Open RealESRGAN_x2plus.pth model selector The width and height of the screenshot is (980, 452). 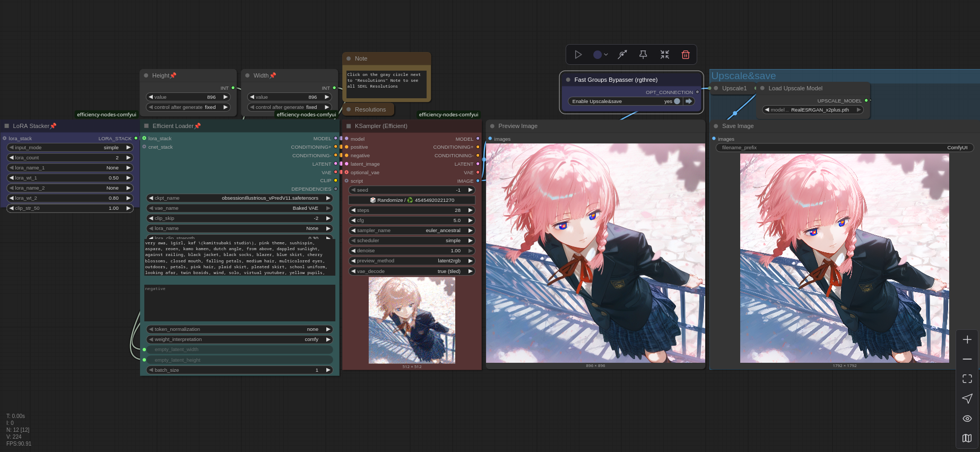[x=813, y=110]
